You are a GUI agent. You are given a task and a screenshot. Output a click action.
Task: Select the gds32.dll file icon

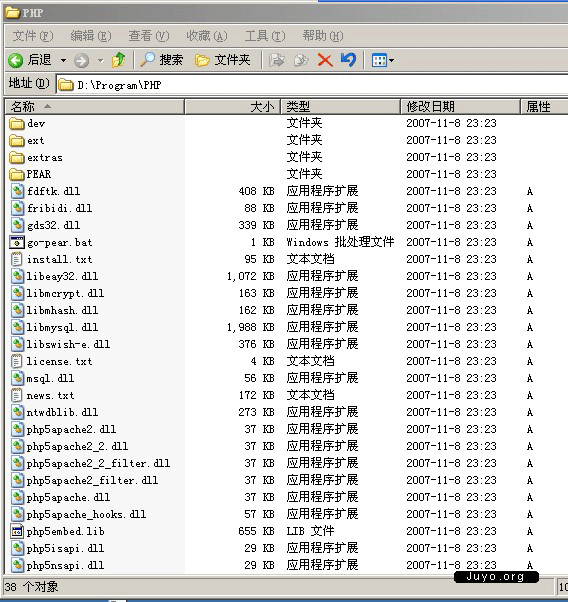pos(17,225)
